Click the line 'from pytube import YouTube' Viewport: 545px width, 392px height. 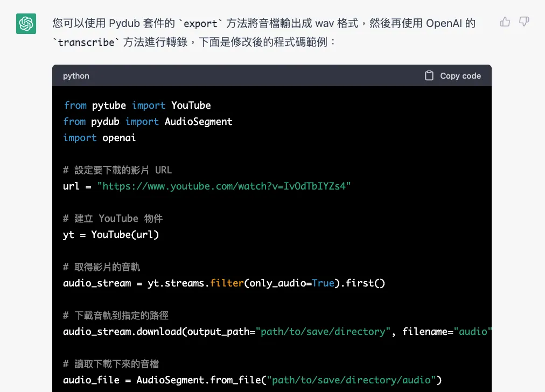[137, 106]
